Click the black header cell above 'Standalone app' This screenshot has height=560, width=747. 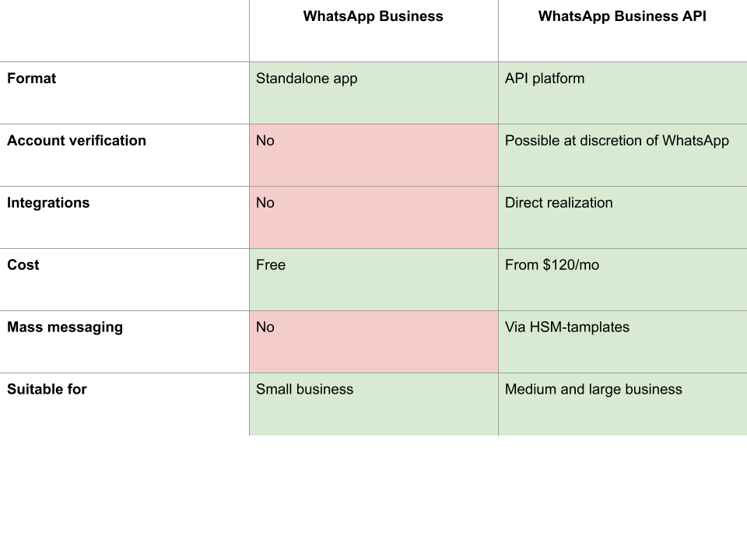373,31
